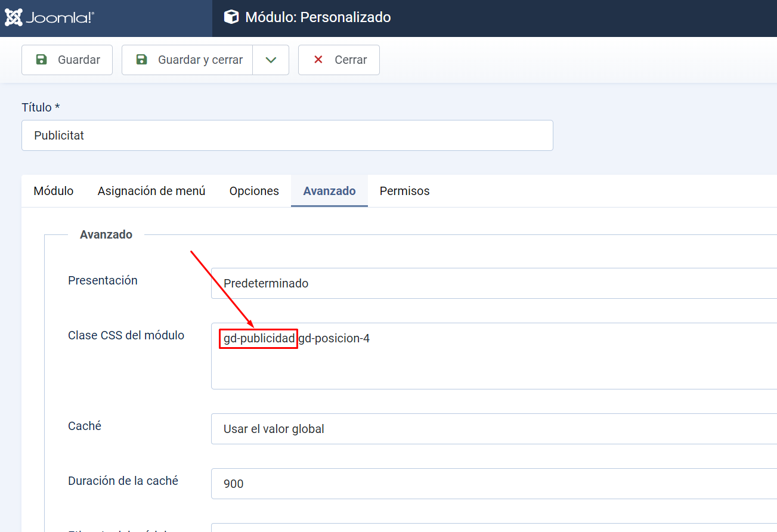
Task: Click the Presentación field label
Action: pos(103,280)
